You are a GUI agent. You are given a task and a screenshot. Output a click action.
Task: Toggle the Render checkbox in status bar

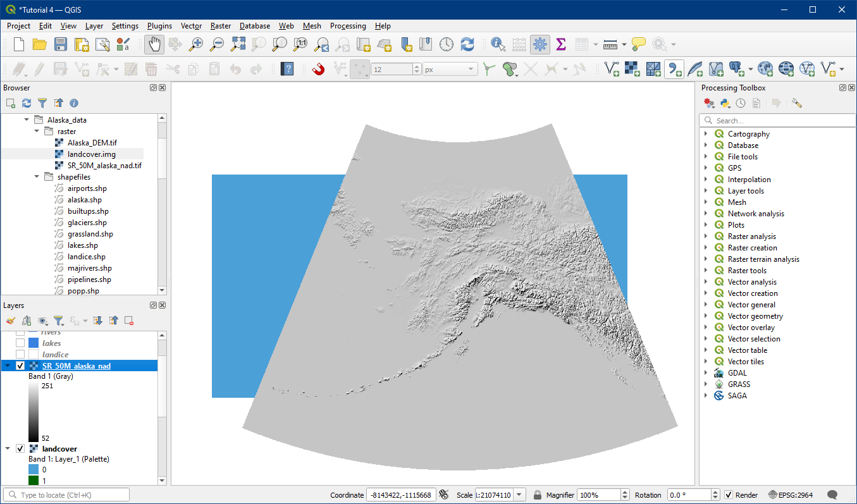tap(729, 495)
